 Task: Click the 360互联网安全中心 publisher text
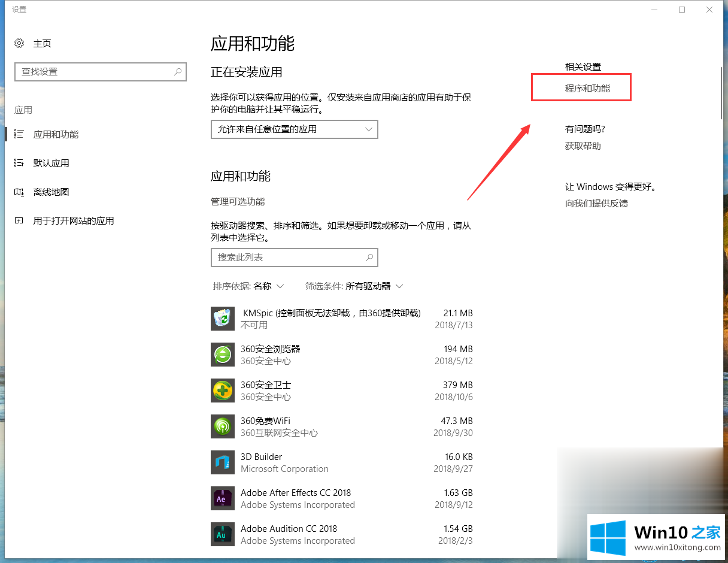pos(280,433)
